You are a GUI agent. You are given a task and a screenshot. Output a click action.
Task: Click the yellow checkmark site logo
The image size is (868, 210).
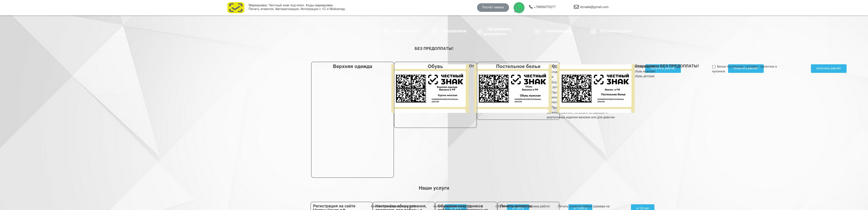235,7
